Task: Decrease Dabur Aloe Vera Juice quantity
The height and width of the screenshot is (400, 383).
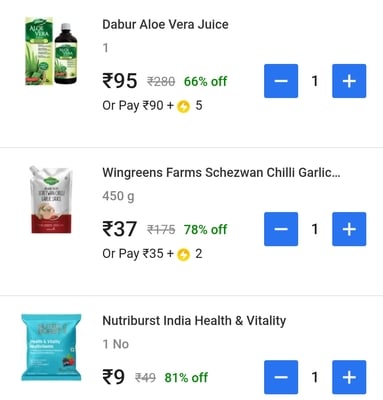Action: click(x=281, y=81)
